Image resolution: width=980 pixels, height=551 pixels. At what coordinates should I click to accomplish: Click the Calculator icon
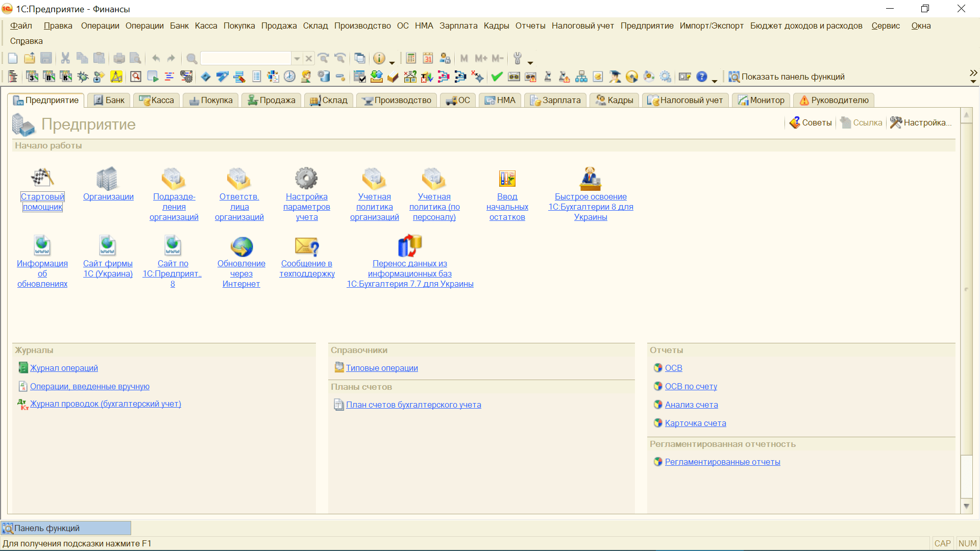(411, 58)
